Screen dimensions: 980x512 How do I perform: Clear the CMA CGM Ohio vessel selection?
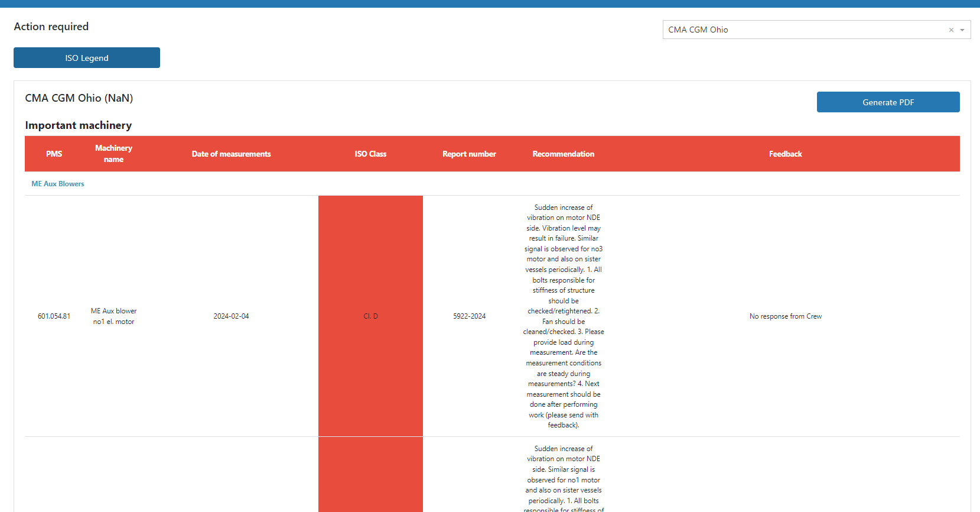(951, 30)
